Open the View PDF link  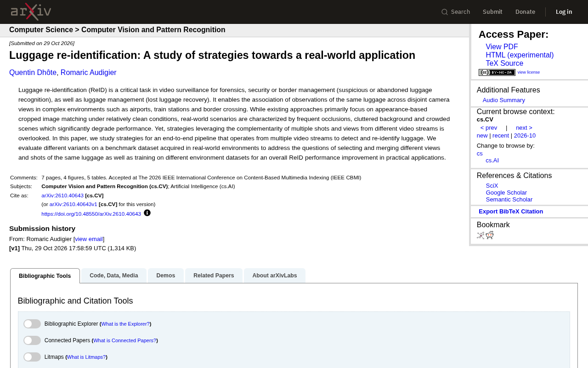502,47
